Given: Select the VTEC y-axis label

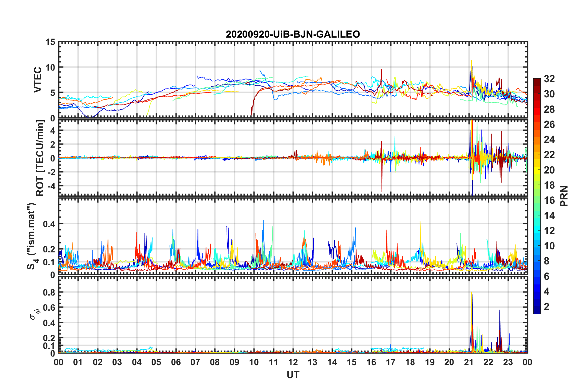Looking at the screenshot, I should (x=38, y=80).
